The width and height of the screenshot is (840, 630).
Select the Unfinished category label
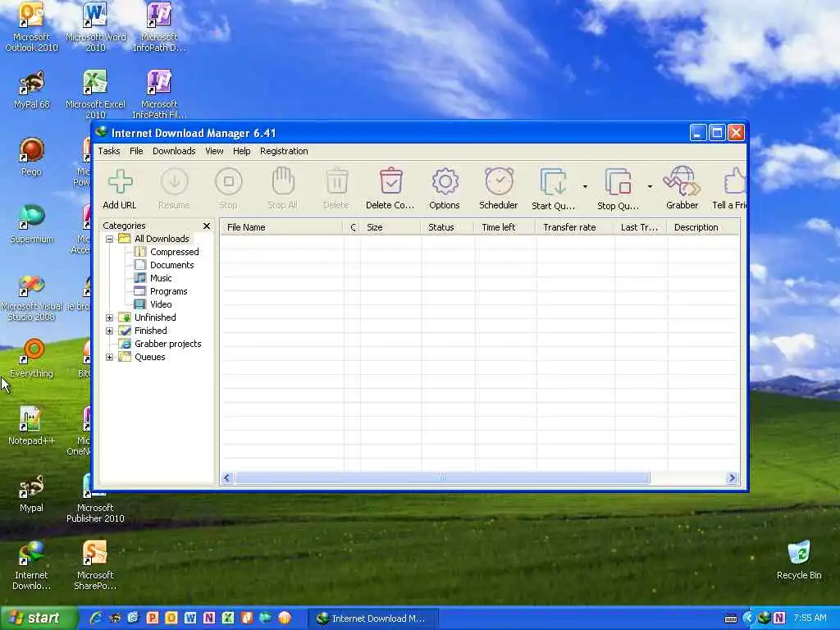tap(155, 317)
